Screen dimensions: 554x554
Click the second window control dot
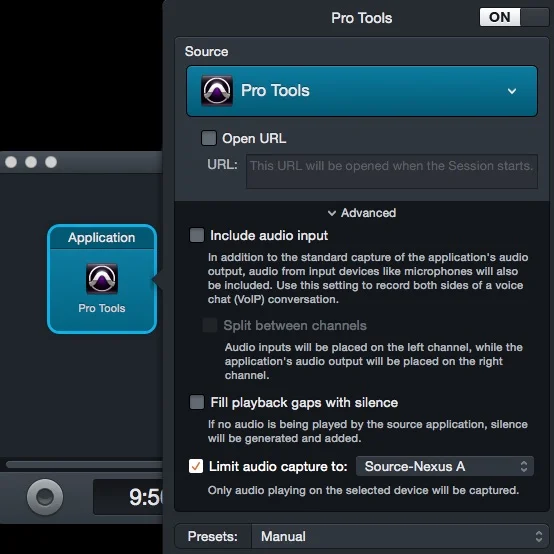tap(31, 162)
